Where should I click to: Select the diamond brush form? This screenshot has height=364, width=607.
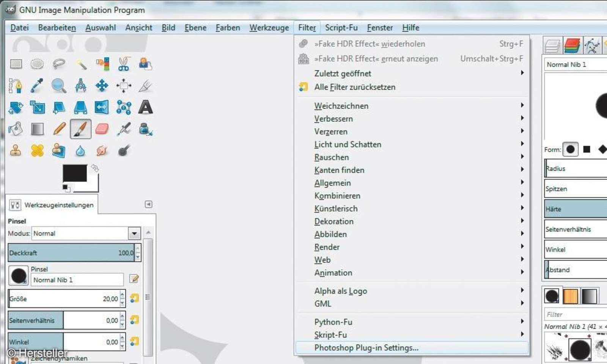click(x=603, y=149)
